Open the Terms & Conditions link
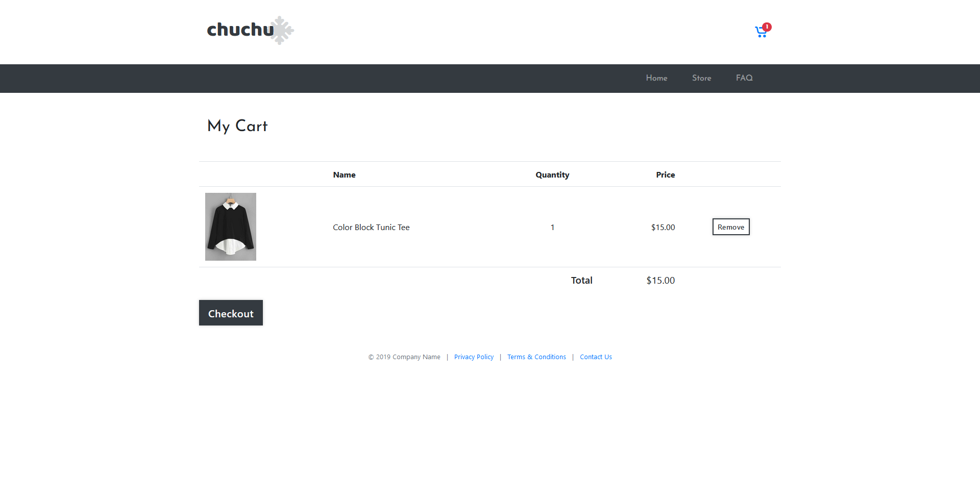The height and width of the screenshot is (477, 980). click(536, 357)
